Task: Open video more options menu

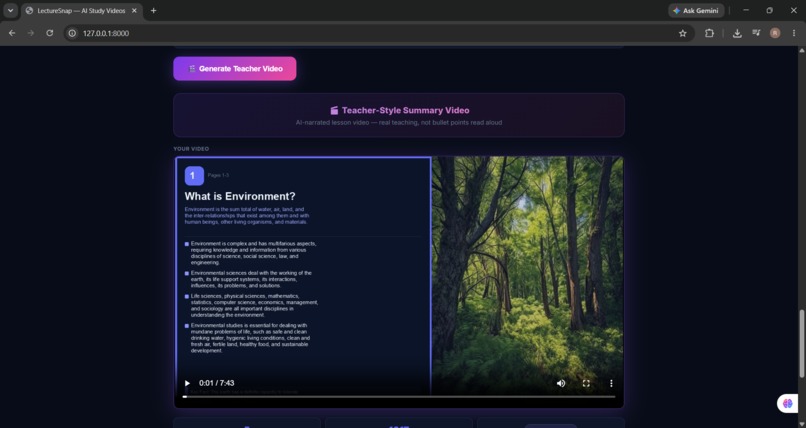Action: [x=611, y=383]
